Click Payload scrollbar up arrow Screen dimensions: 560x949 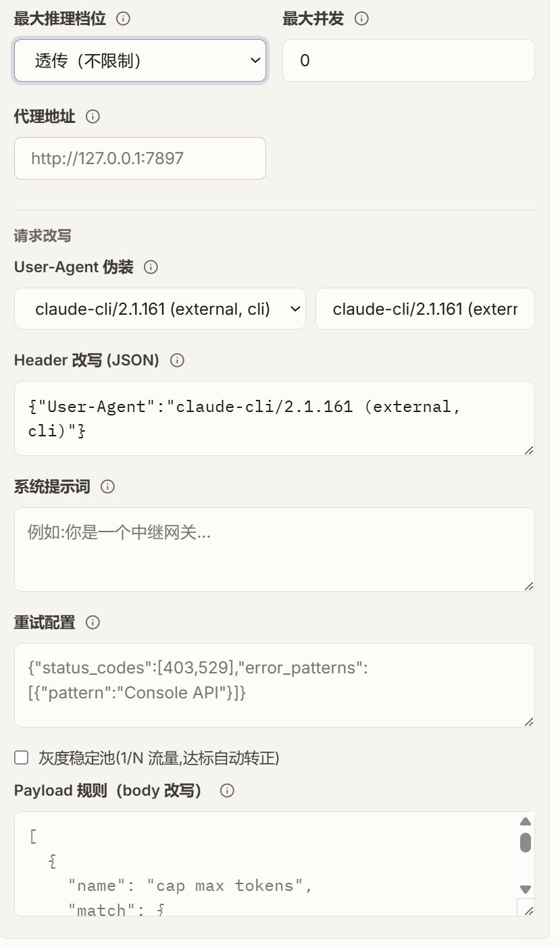pyautogui.click(x=526, y=821)
